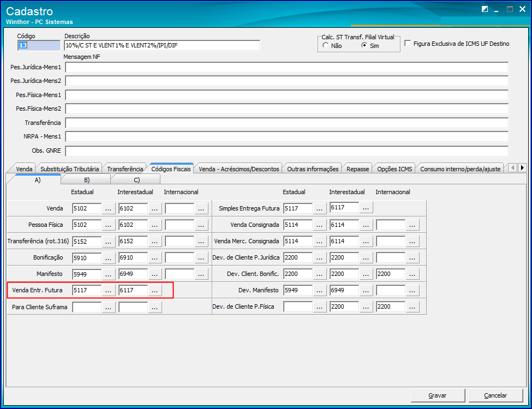Click the Obs. GNRE field
532x409 pixels.
coord(287,151)
